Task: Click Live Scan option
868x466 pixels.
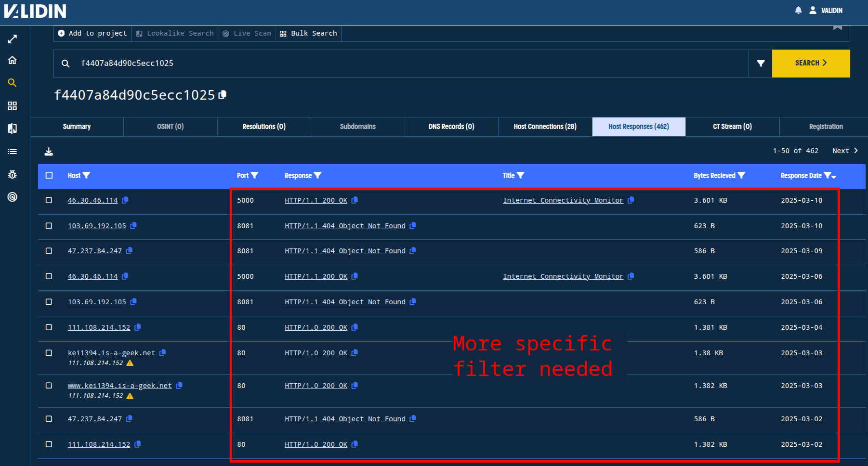Action: tap(247, 33)
